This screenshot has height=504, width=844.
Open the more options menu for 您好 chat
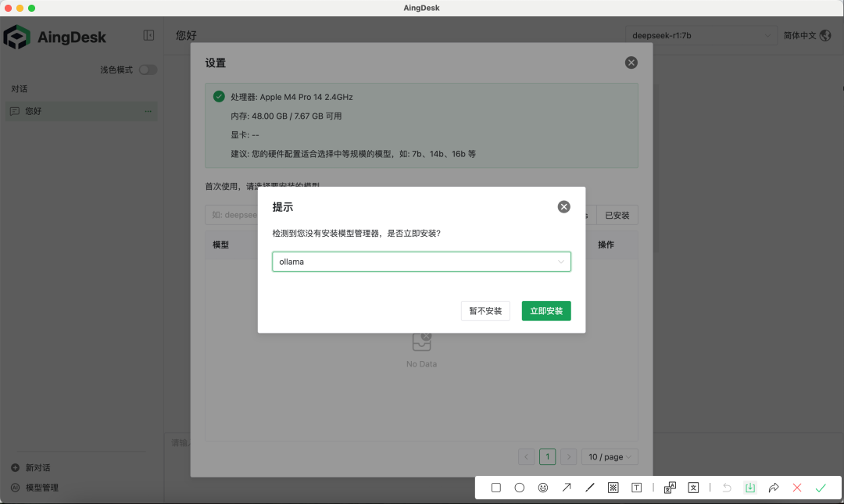(x=148, y=111)
